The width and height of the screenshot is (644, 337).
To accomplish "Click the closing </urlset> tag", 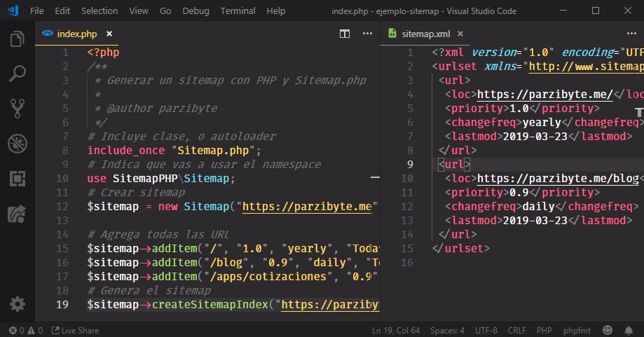I will 461,249.
